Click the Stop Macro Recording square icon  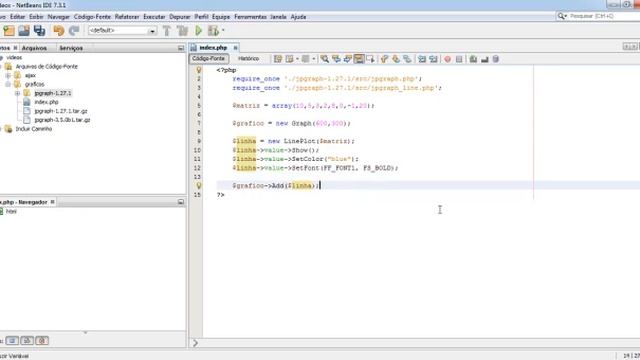(459, 59)
